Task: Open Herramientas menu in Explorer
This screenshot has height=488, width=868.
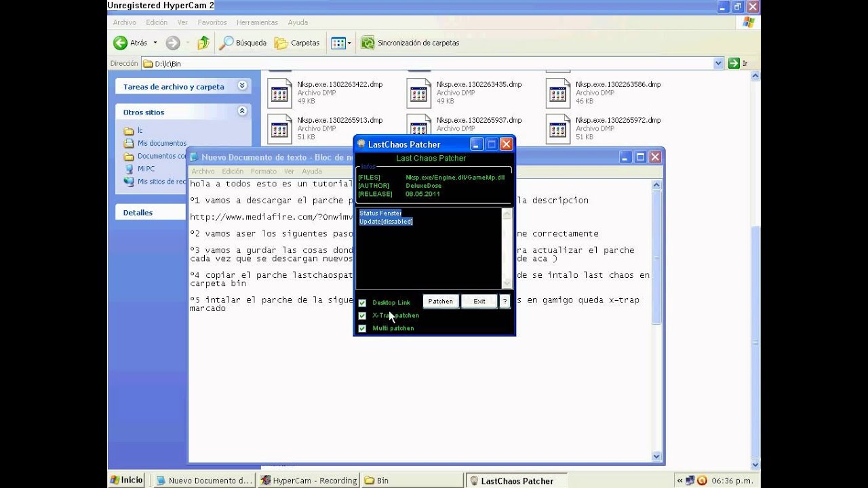Action: (257, 22)
